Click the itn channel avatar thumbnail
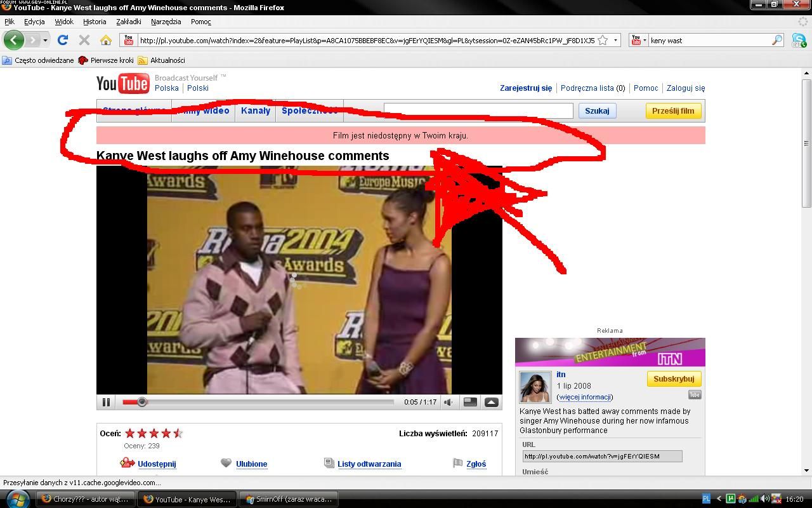812x508 pixels. (x=535, y=387)
